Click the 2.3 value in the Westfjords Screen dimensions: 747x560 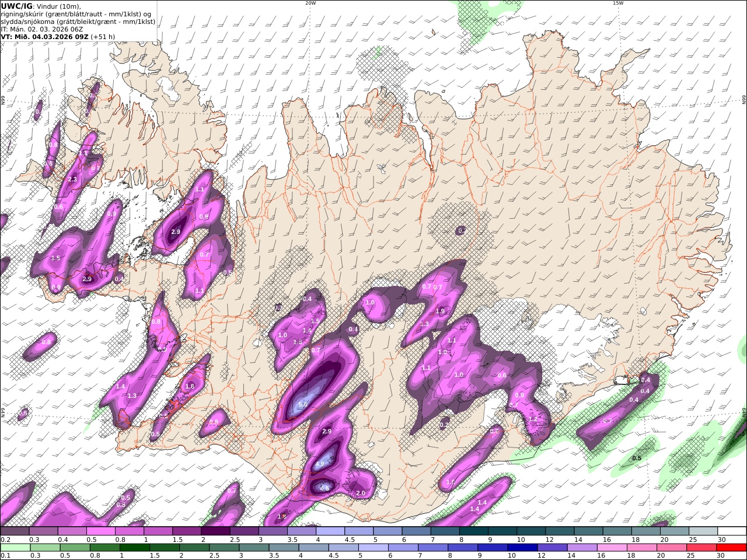click(x=72, y=179)
